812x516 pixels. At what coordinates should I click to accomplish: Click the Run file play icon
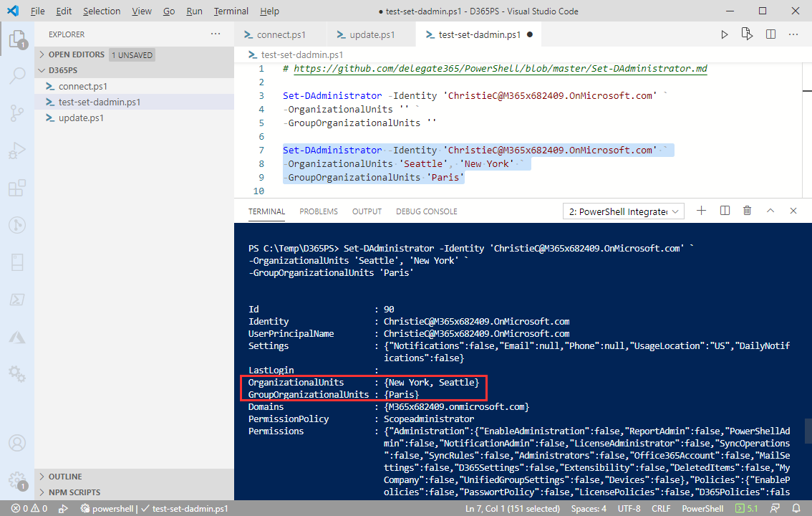pyautogui.click(x=725, y=34)
